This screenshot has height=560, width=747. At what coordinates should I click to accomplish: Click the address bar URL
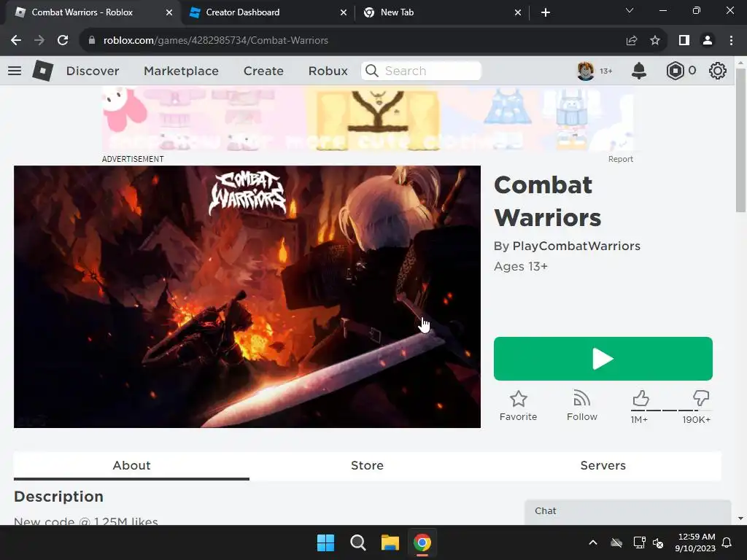coord(215,41)
